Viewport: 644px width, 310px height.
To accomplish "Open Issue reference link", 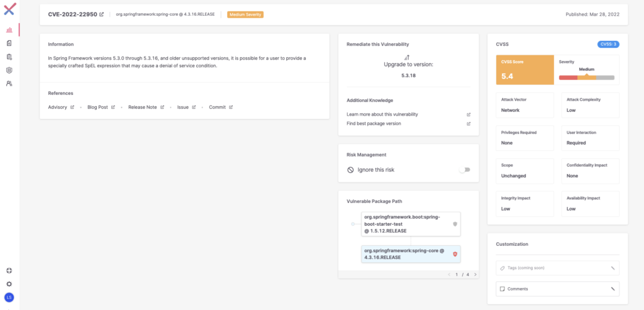I will (x=183, y=107).
